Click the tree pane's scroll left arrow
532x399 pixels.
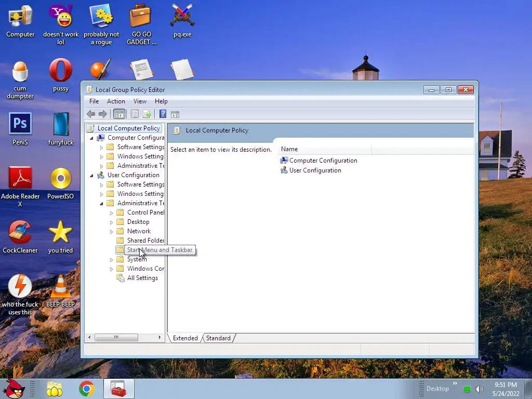coord(89,337)
